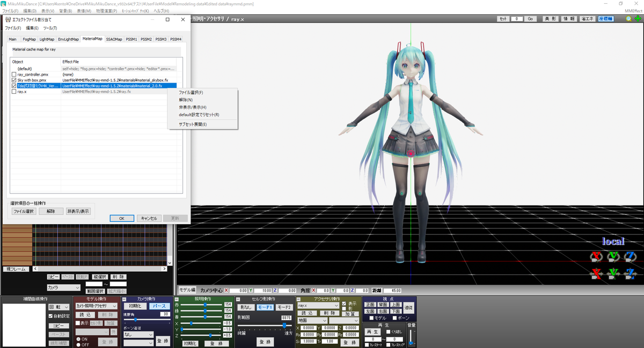This screenshot has height=348, width=644.
Task: Switch to the SSAOMap tab
Action: coord(114,39)
